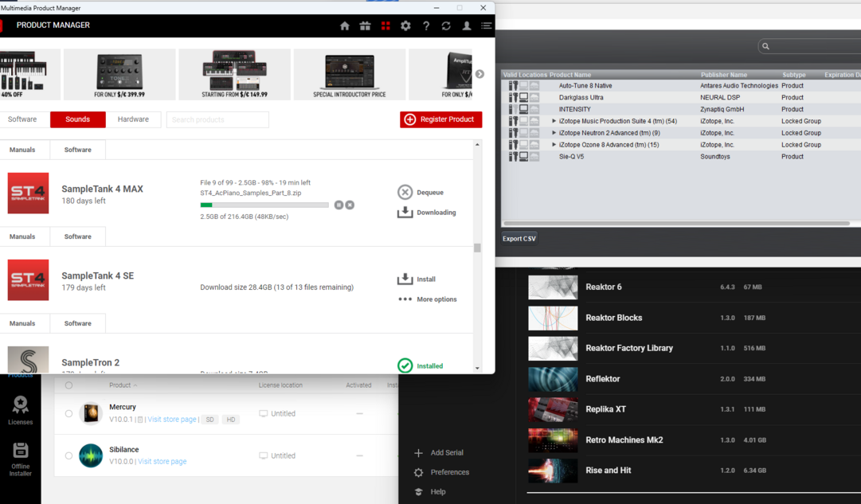861x504 pixels.
Task: Open the FOR ONLY $/€ 399.99 promo banner
Action: tap(119, 75)
